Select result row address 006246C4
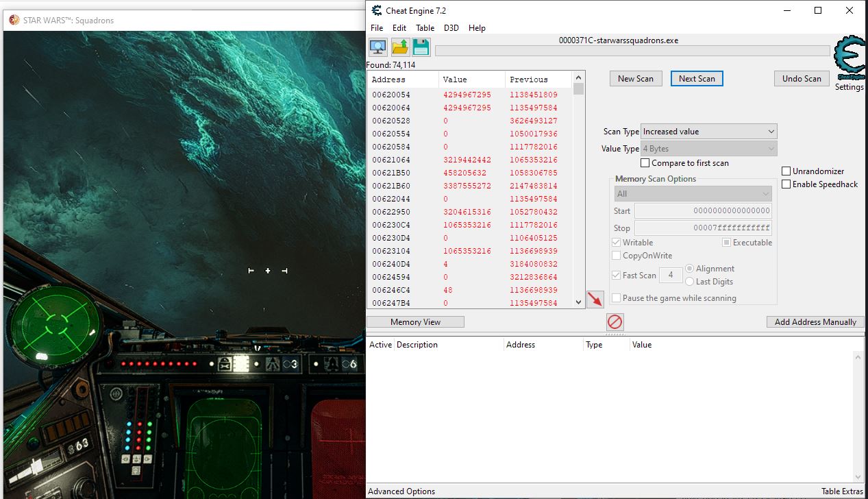 tap(469, 290)
